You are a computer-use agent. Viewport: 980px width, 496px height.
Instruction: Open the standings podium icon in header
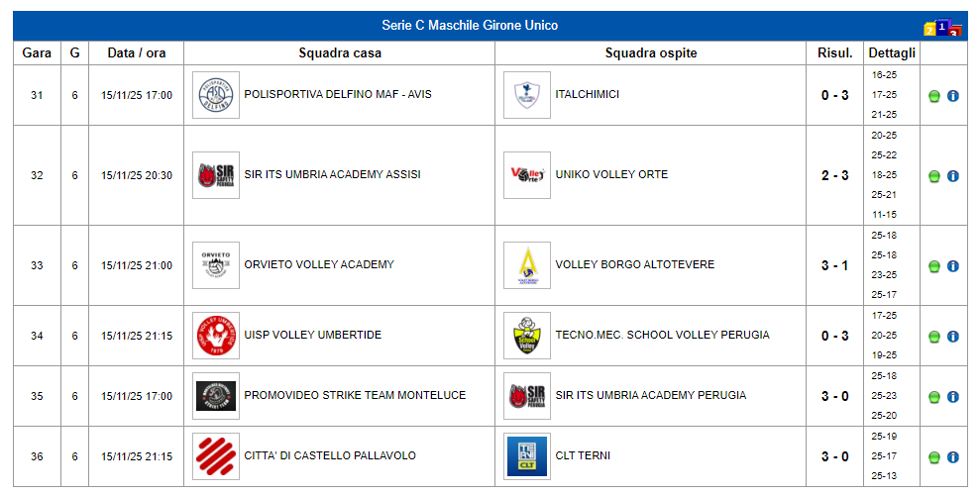(942, 28)
